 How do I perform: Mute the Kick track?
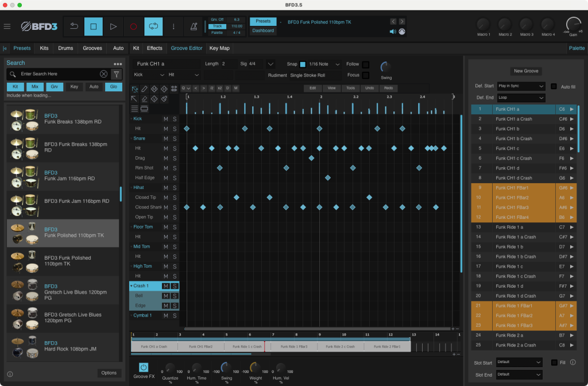(166, 119)
